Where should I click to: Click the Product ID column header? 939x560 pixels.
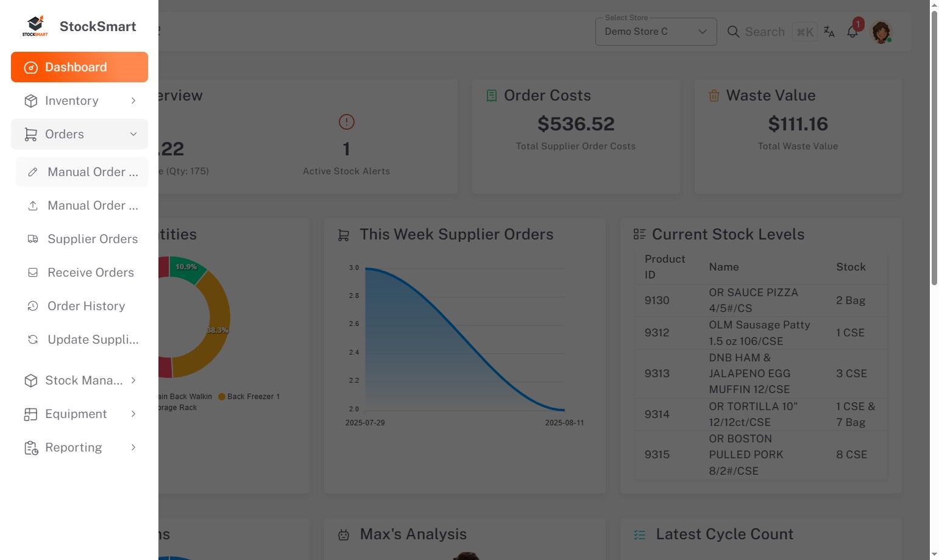point(665,267)
